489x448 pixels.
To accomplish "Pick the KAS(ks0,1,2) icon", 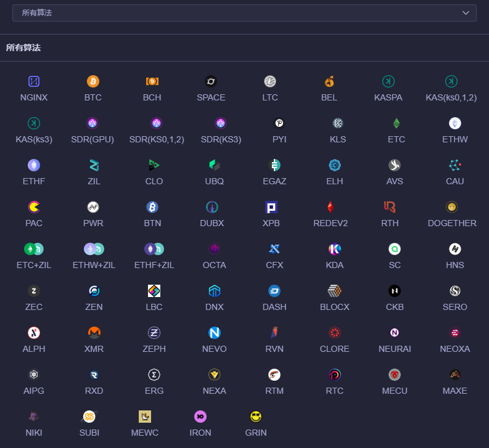I will [451, 81].
